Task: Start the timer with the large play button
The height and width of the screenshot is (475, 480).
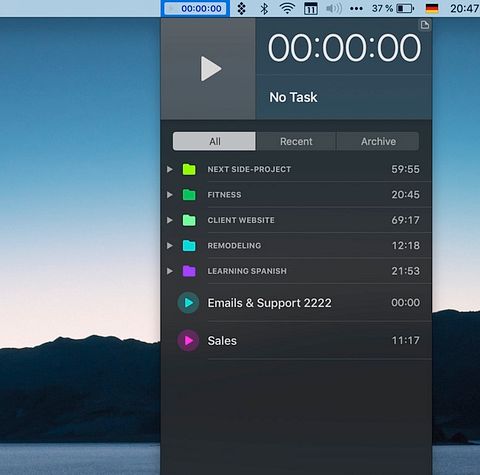Action: (x=211, y=69)
